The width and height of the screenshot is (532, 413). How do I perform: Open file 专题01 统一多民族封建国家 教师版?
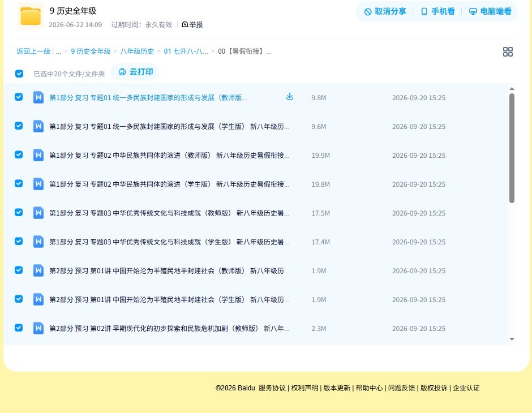tap(148, 98)
